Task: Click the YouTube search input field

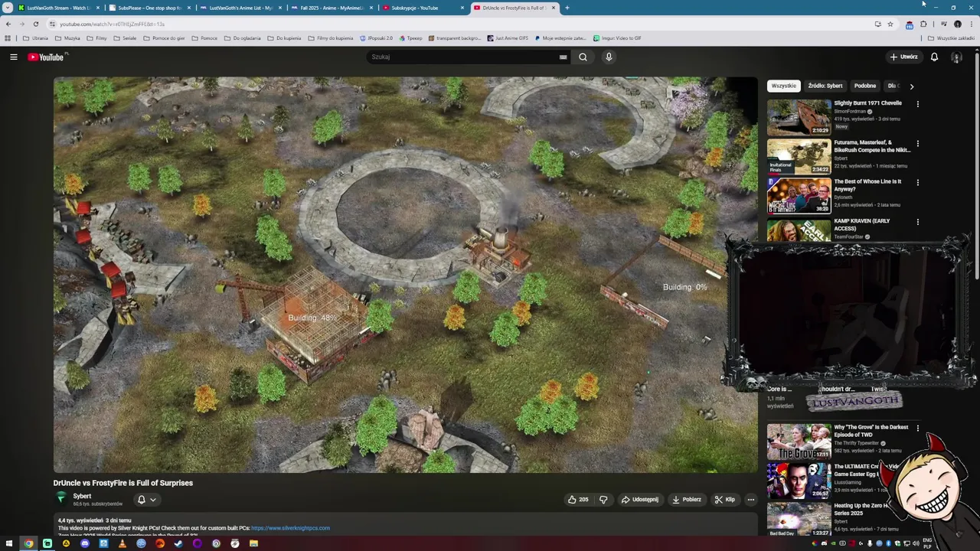Action: [x=463, y=57]
